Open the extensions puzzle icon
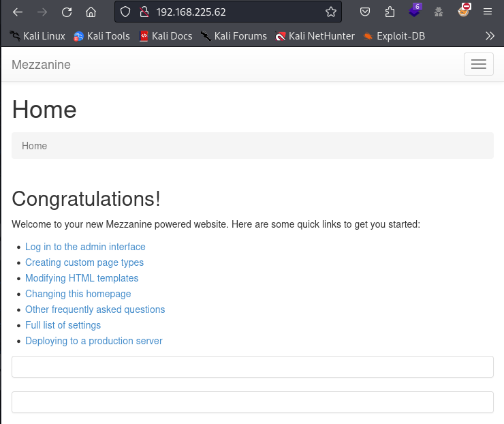 click(x=390, y=12)
